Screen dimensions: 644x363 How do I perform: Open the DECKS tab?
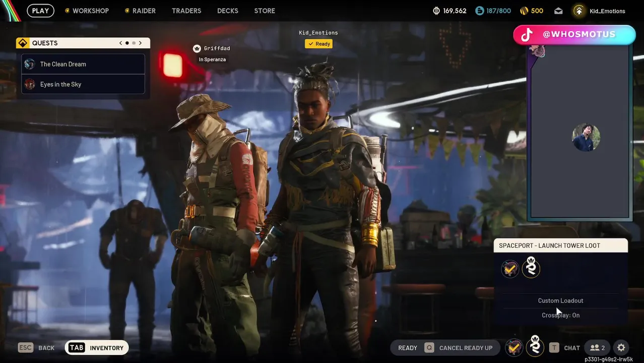[228, 11]
